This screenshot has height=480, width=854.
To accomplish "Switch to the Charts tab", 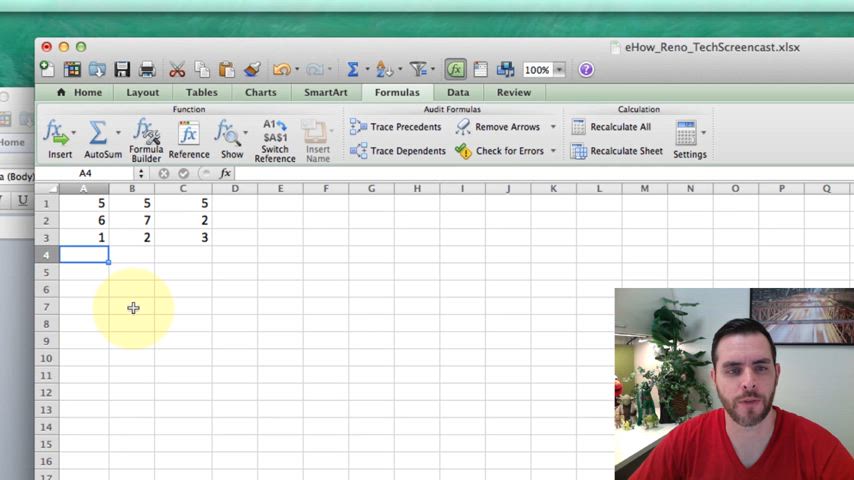I will [x=260, y=92].
